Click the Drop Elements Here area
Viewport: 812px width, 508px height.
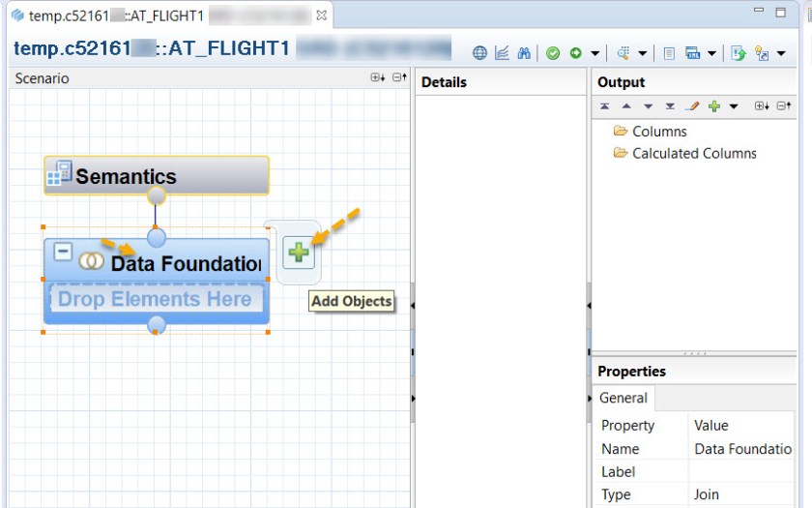[x=155, y=299]
